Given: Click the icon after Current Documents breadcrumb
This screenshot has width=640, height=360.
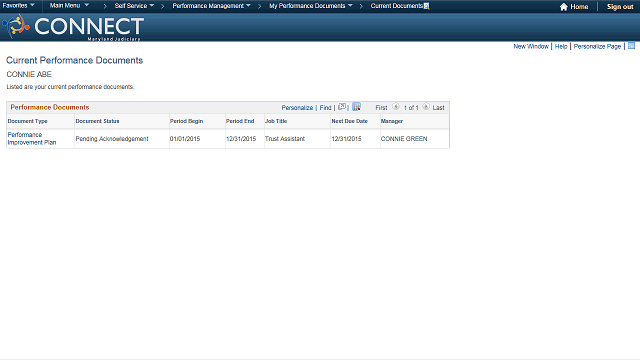Looking at the screenshot, I should click(x=427, y=6).
